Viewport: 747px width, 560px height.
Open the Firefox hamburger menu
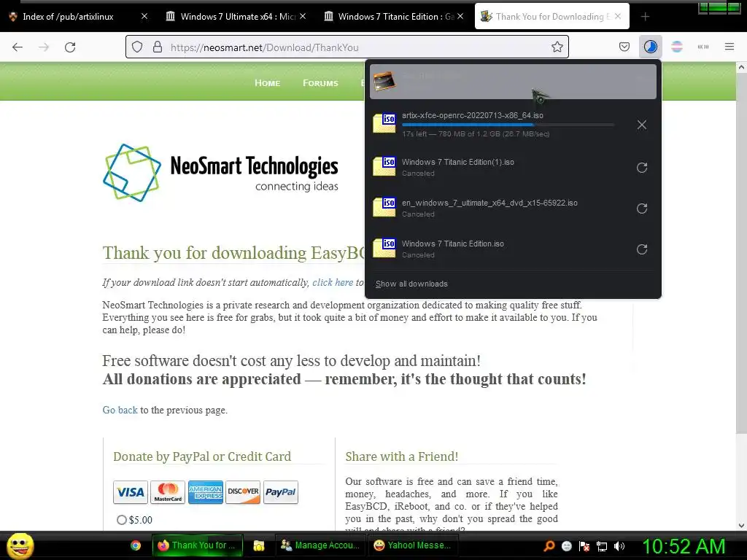(729, 47)
